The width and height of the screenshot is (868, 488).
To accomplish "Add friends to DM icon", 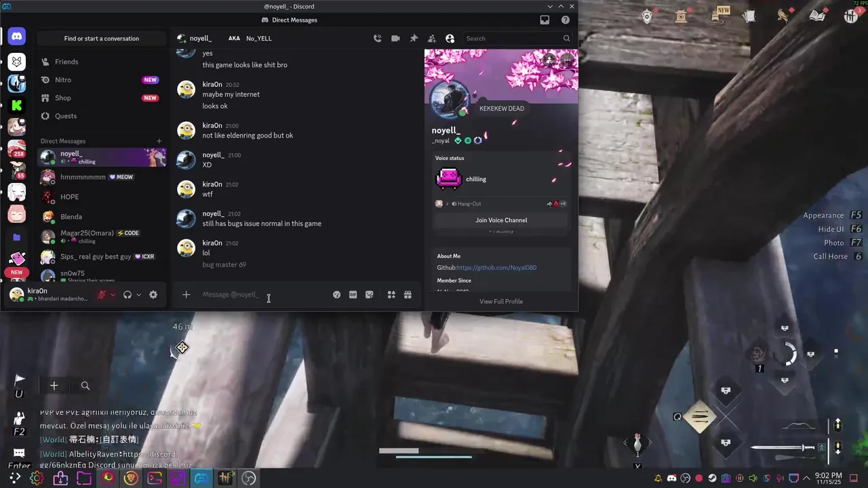I will coord(432,39).
